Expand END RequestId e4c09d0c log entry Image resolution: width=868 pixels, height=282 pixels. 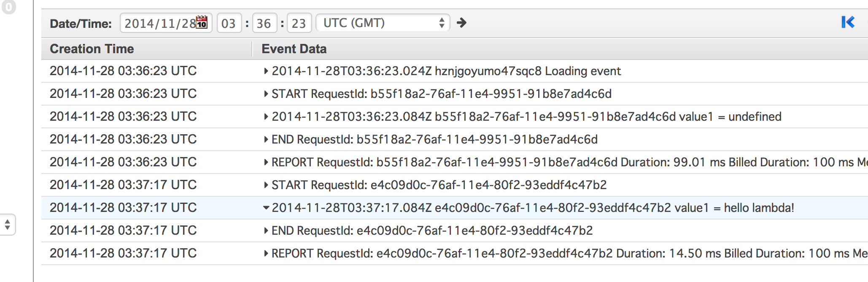266,230
